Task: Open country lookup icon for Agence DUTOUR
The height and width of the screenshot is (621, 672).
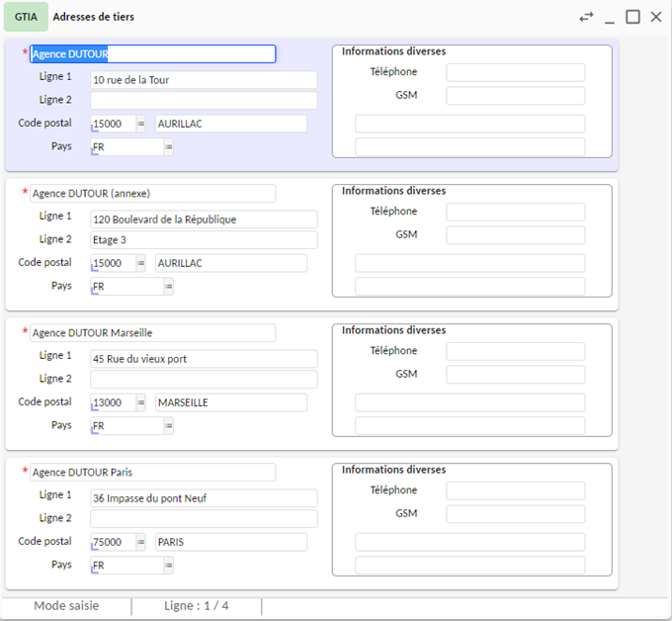Action: click(168, 147)
